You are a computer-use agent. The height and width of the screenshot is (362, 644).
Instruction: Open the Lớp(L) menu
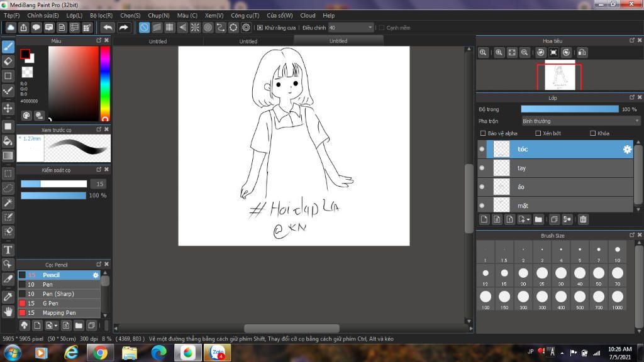pos(74,15)
